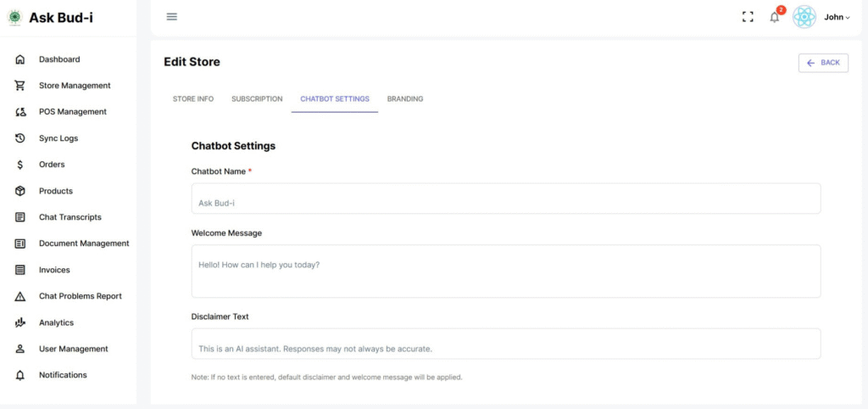Open the John user profile dropdown
Viewport: 868px width, 409px height.
tap(837, 17)
